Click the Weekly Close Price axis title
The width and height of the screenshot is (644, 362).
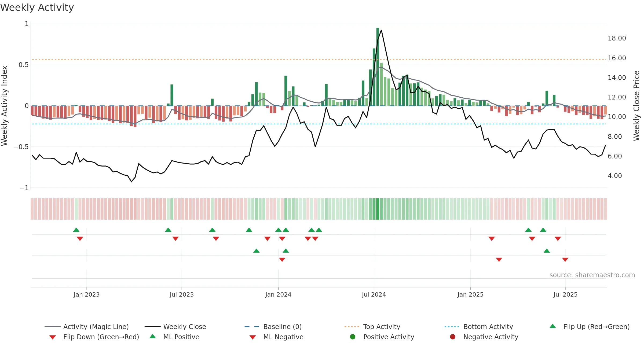[636, 106]
